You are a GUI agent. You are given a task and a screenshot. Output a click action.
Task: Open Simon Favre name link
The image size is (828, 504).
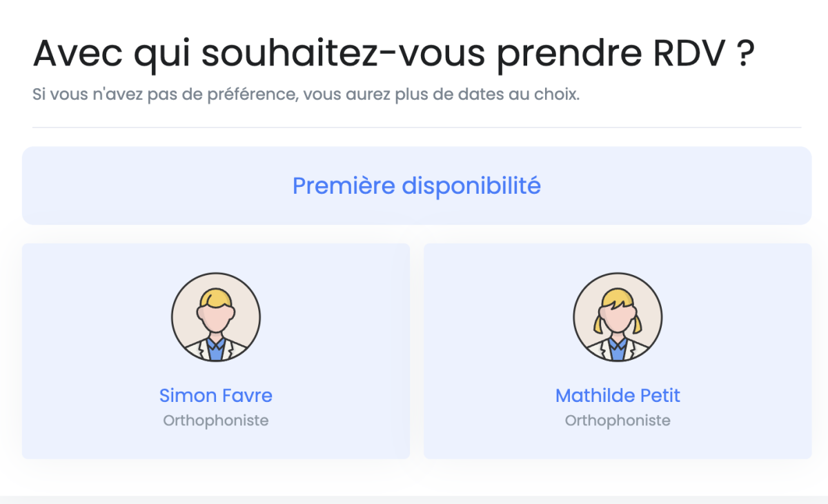pyautogui.click(x=216, y=396)
